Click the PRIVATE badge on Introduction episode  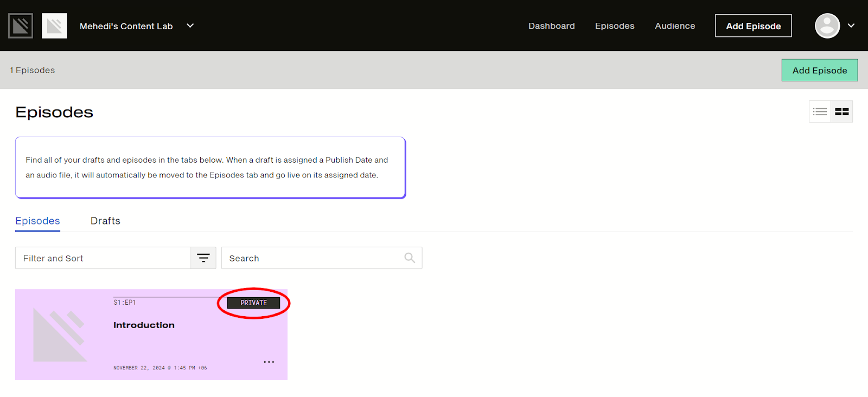(253, 303)
